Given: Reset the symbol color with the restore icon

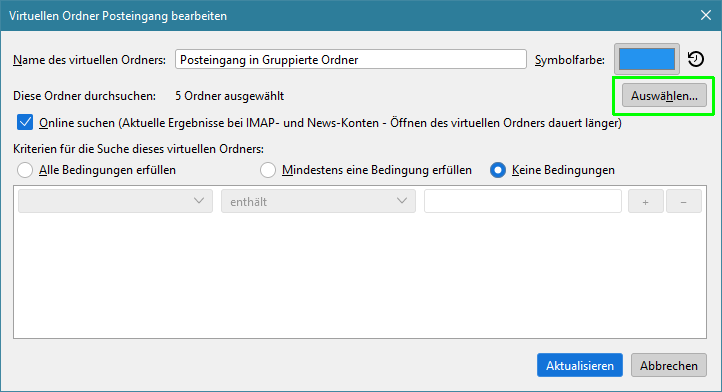Looking at the screenshot, I should click(x=696, y=59).
